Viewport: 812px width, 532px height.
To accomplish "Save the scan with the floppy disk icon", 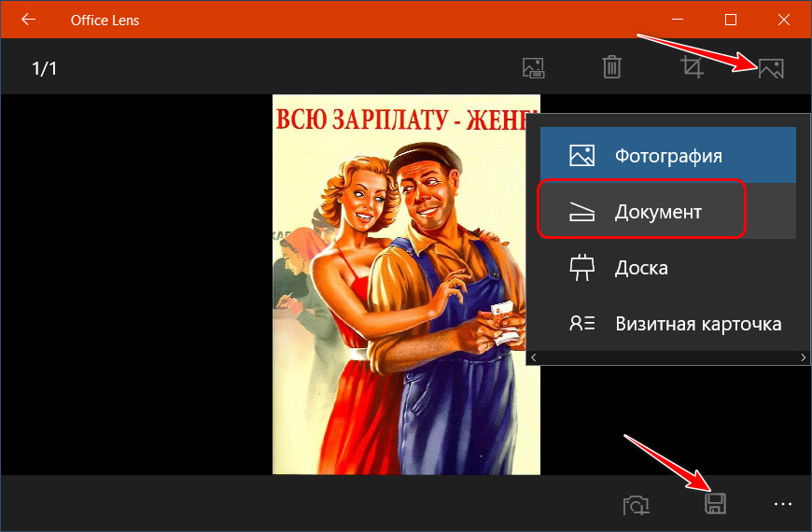I will (x=715, y=504).
